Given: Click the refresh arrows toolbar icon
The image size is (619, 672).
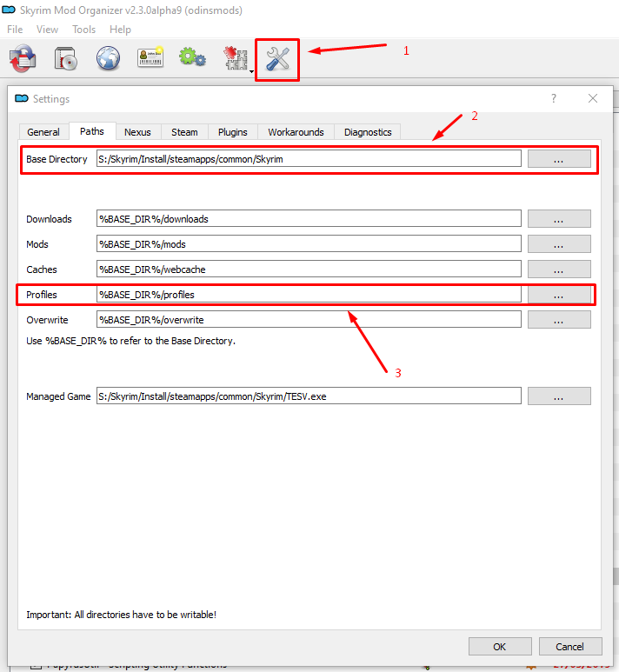Looking at the screenshot, I should 23,58.
